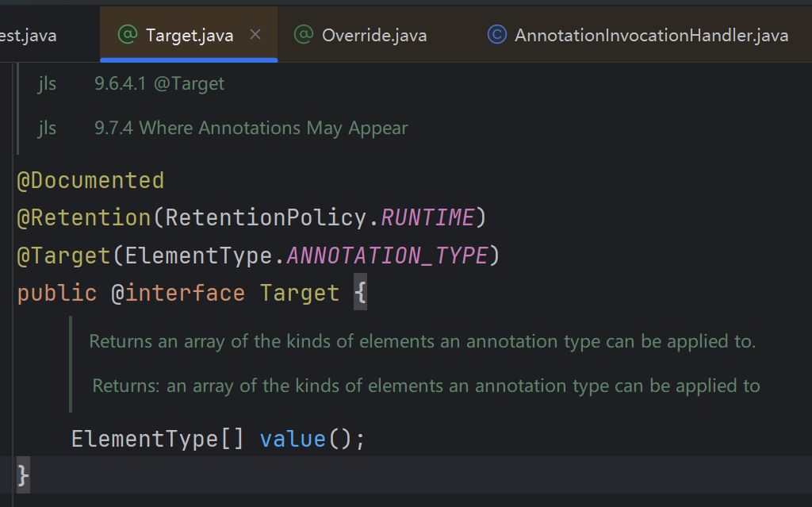Viewport: 812px width, 507px height.
Task: Click the ANNOTATION_TYPE enum constant
Action: point(386,255)
